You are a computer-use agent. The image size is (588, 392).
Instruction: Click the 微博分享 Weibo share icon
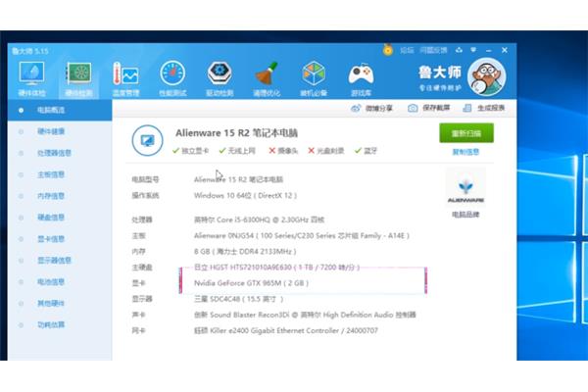355,109
